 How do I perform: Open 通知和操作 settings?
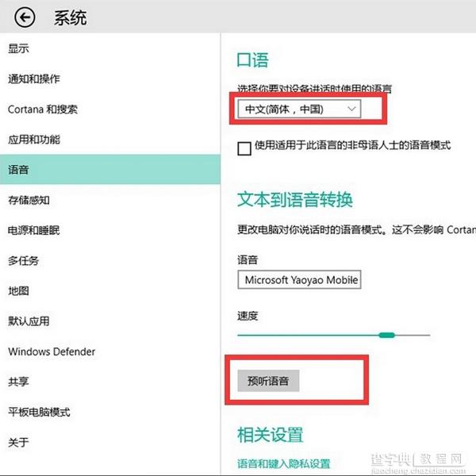[x=34, y=79]
